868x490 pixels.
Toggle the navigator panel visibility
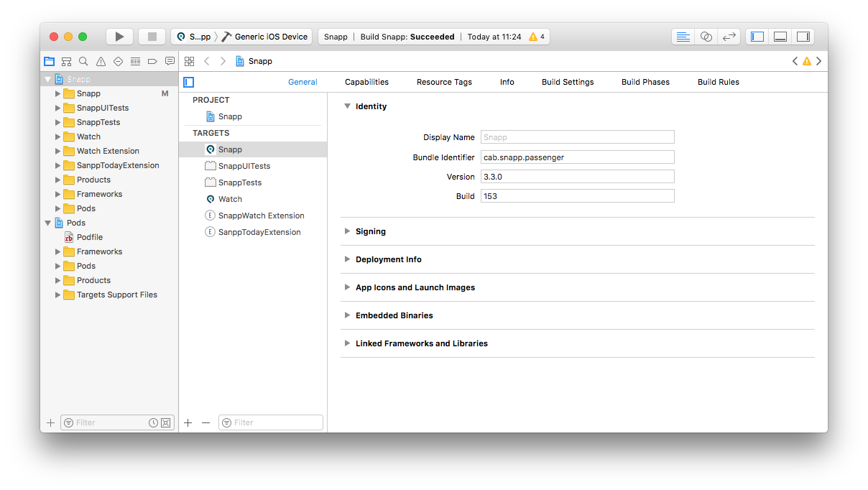[x=757, y=37]
